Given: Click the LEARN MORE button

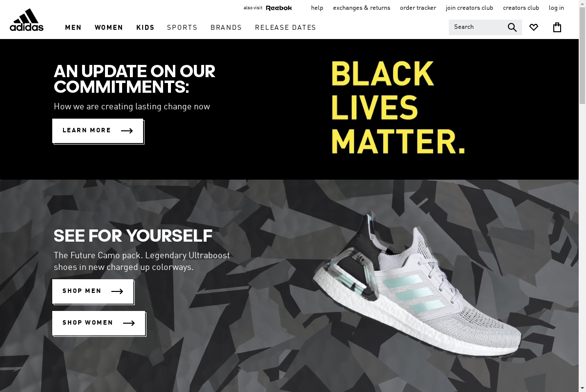Looking at the screenshot, I should 98,131.
